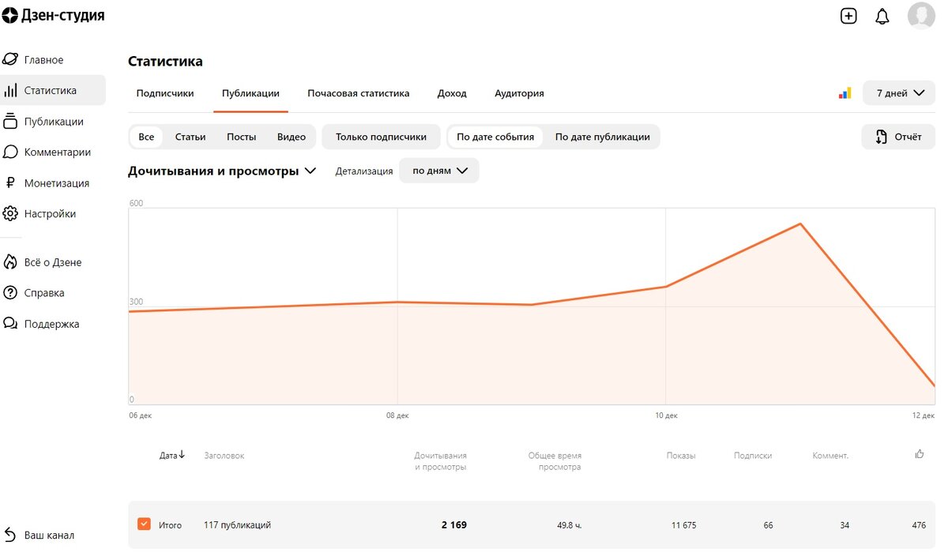Open the notifications bell icon
Screen dimensions: 948x560
coord(882,16)
